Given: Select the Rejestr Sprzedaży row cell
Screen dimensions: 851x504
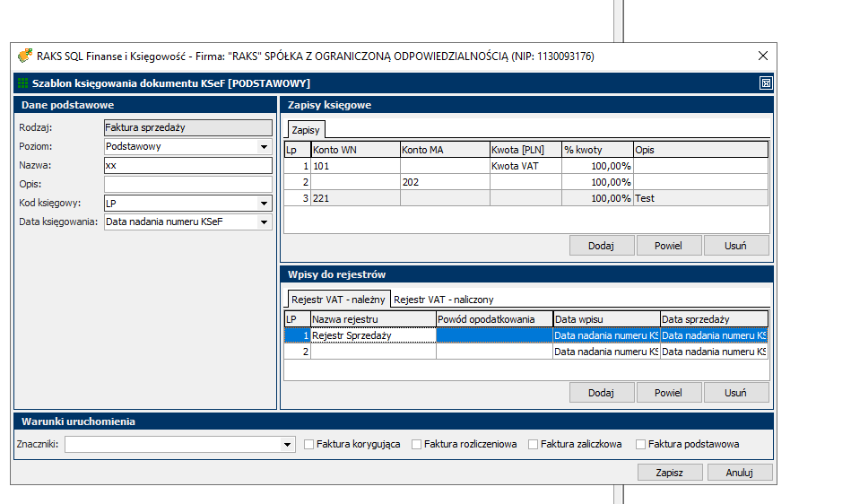Looking at the screenshot, I should click(x=372, y=335).
